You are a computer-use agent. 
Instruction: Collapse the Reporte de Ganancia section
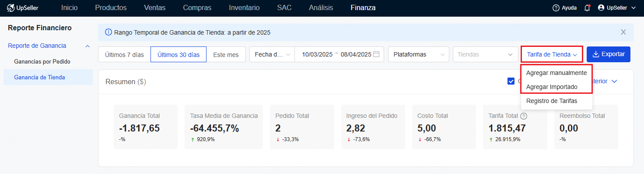[87, 46]
